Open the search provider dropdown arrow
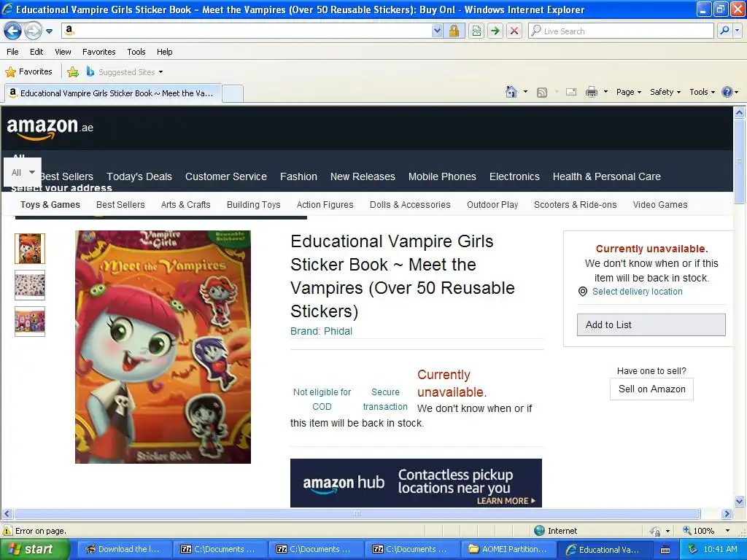The height and width of the screenshot is (560, 747). coord(737,31)
